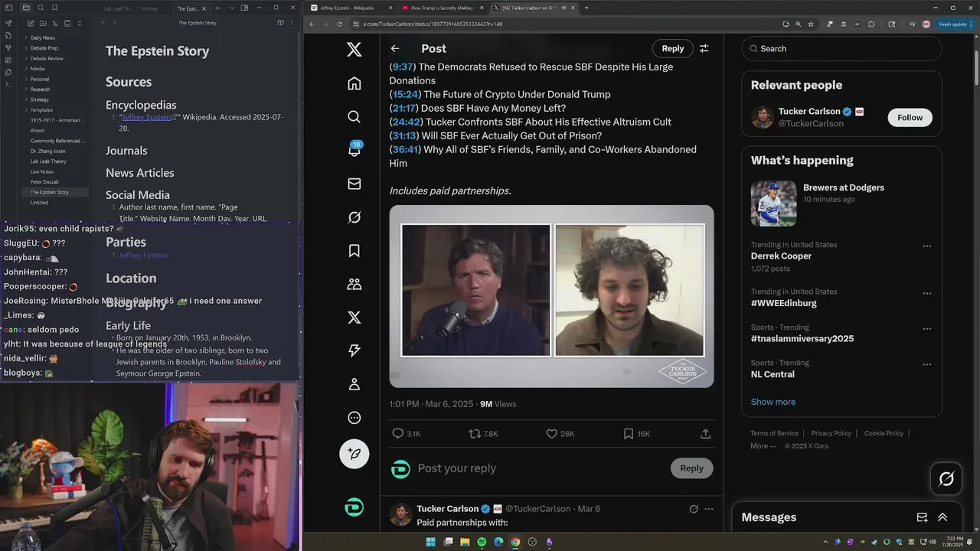
Task: Play the Tucker Carlson SBF video
Action: (551, 296)
